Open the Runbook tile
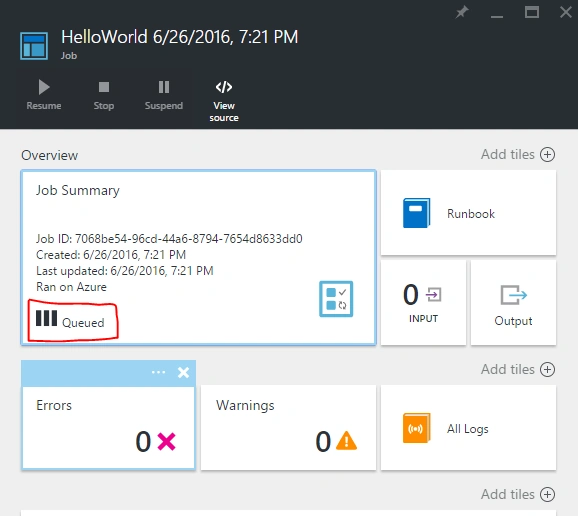The width and height of the screenshot is (578, 516). click(468, 213)
